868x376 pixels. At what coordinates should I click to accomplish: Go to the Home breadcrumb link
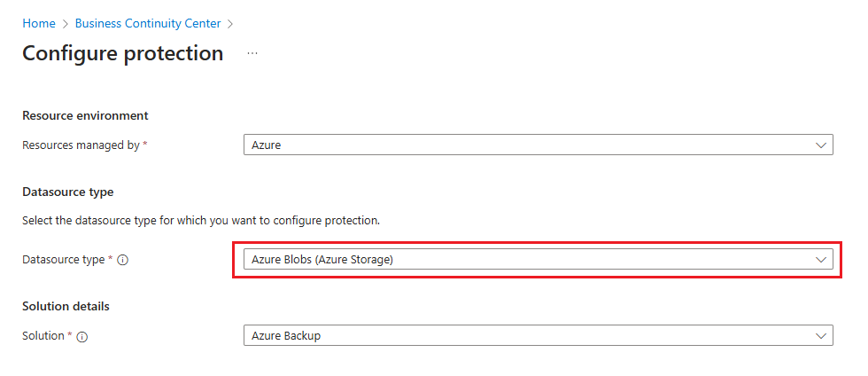38,24
